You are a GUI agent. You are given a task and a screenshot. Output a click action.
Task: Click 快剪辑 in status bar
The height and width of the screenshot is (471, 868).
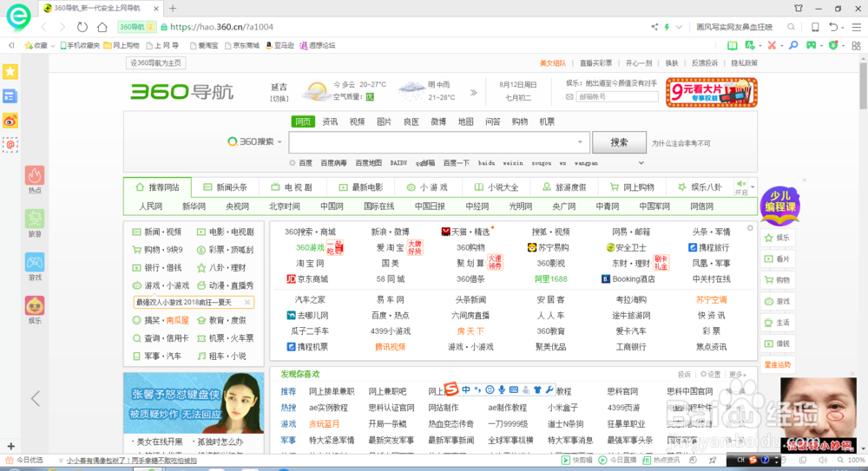point(577,460)
